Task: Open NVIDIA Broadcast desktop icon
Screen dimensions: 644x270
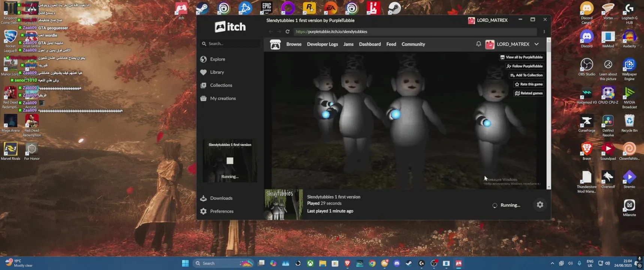Action: pyautogui.click(x=629, y=98)
